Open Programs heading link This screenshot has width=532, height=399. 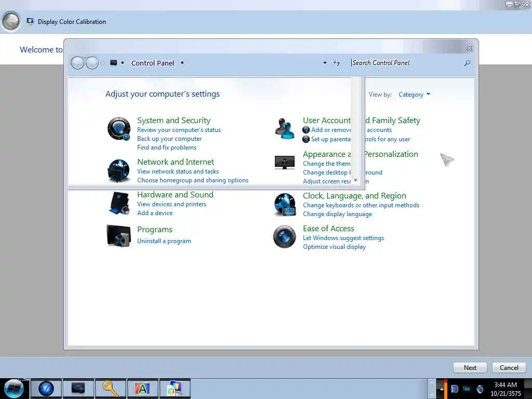[155, 230]
